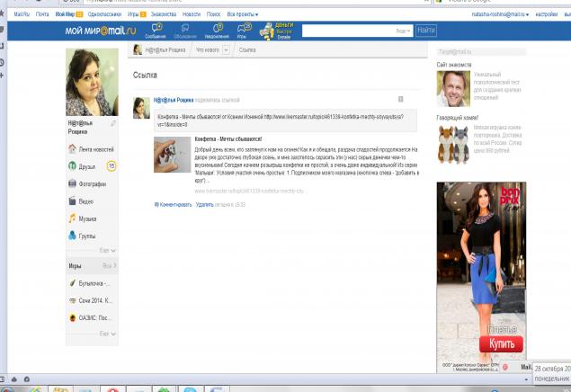The height and width of the screenshot is (392, 571).
Task: Click the Мой Мир top navigation item
Action: click(x=65, y=14)
